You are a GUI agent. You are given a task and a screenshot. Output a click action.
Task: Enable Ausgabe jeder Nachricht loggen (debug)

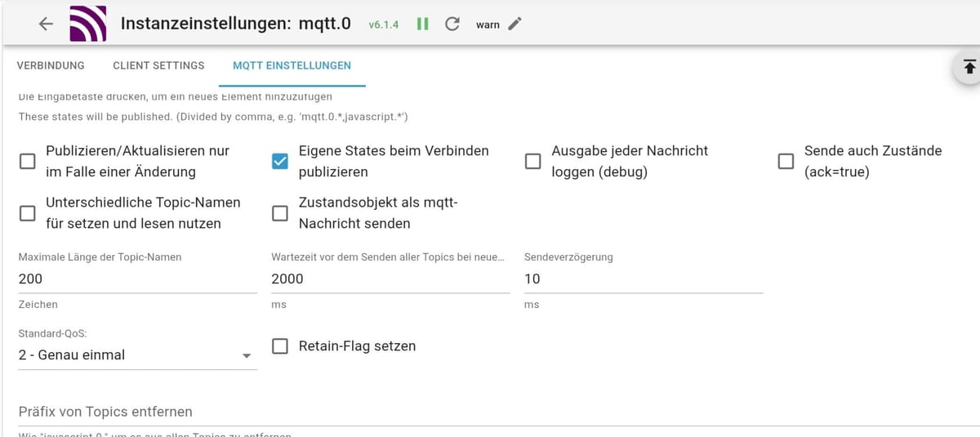pyautogui.click(x=532, y=161)
